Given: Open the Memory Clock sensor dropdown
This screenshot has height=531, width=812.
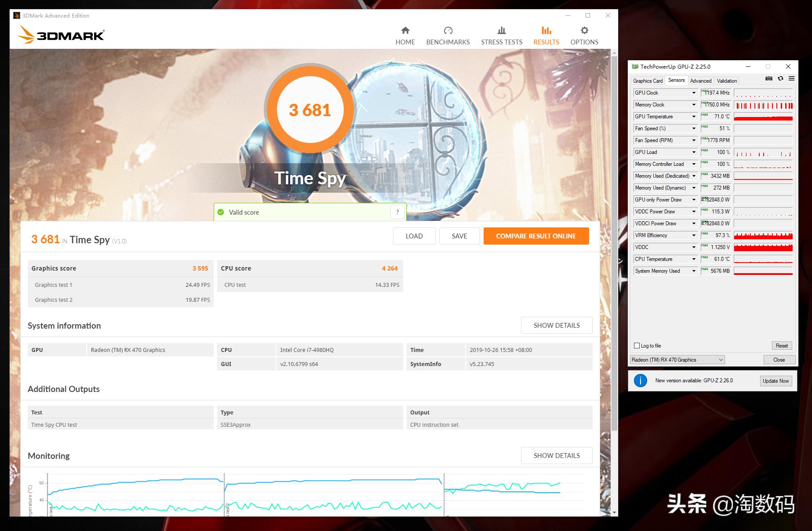Looking at the screenshot, I should pyautogui.click(x=694, y=104).
